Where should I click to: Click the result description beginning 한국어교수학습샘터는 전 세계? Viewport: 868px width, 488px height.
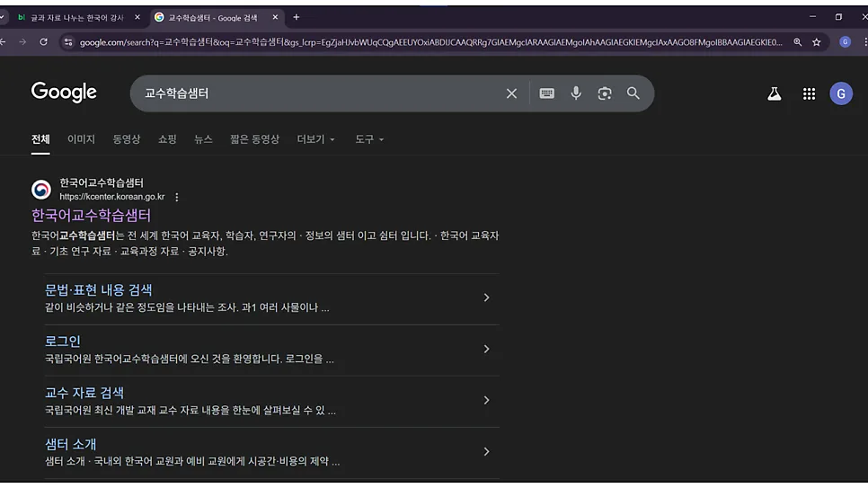tap(265, 244)
